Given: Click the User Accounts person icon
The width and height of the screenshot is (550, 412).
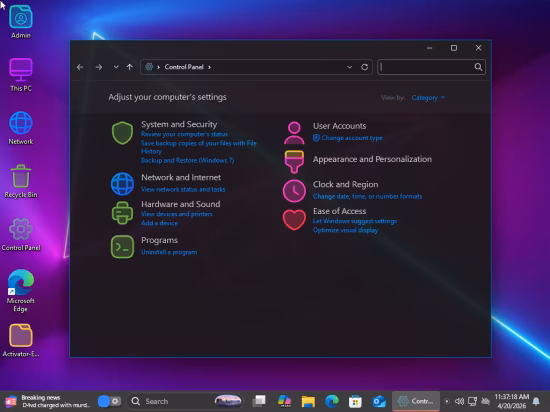Looking at the screenshot, I should tap(294, 133).
